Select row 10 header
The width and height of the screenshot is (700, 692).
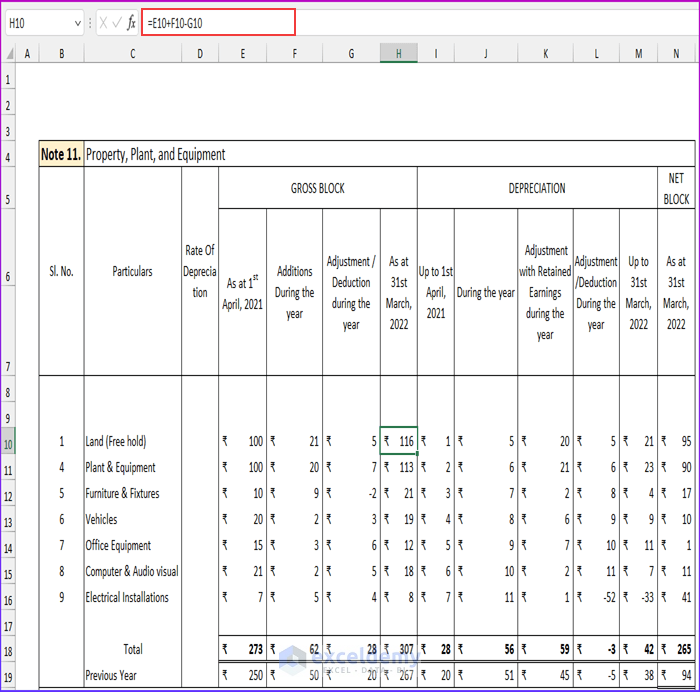click(x=9, y=442)
